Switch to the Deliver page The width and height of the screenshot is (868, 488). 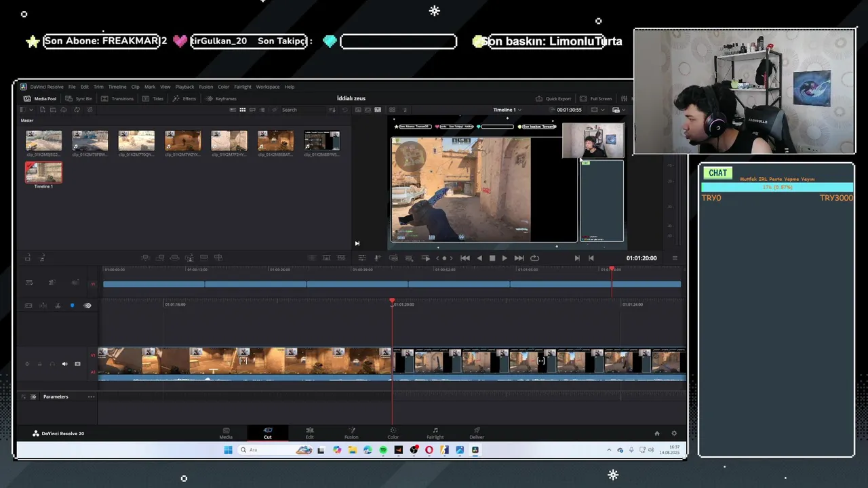click(x=477, y=433)
